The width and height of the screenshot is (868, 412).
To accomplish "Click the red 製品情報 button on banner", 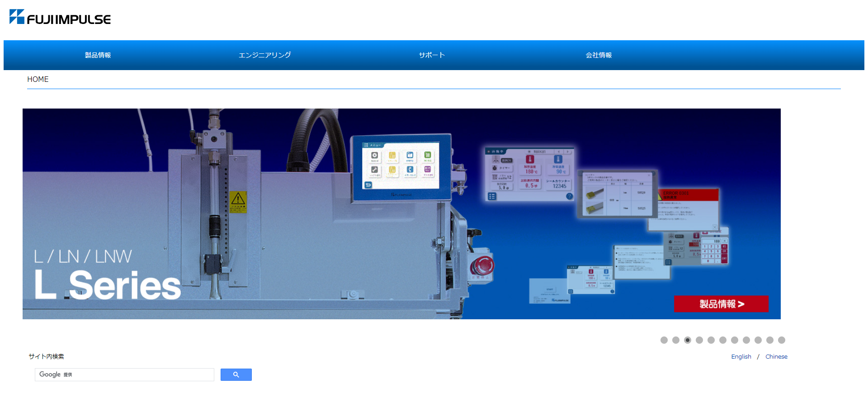I will point(721,304).
